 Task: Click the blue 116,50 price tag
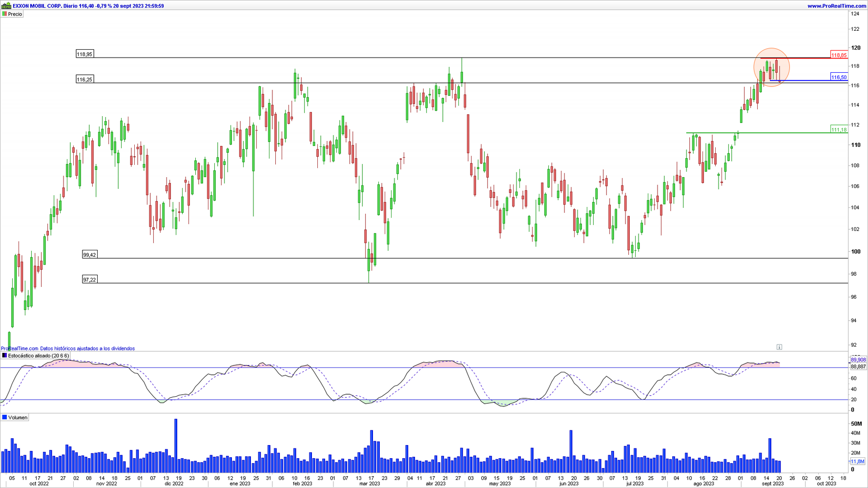(839, 77)
